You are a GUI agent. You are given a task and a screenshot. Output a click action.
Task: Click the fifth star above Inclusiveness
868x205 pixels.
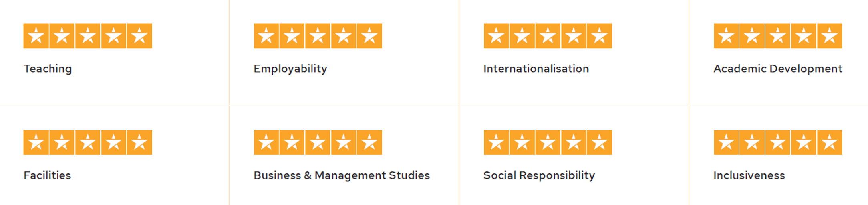(x=830, y=142)
